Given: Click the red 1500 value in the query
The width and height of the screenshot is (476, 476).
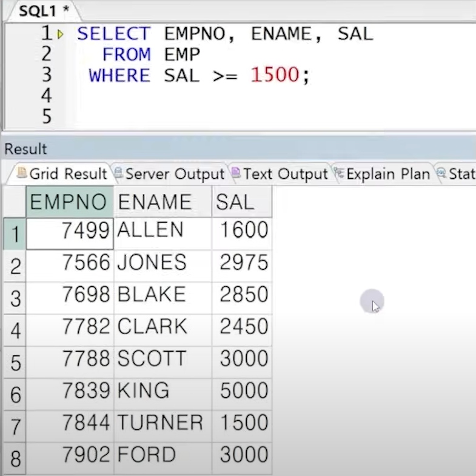Looking at the screenshot, I should [275, 75].
